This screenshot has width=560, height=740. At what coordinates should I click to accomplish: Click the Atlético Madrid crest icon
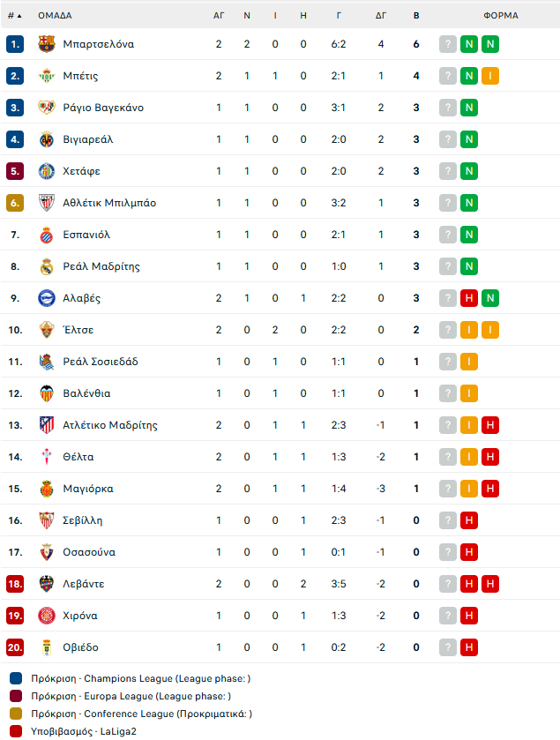coord(46,425)
